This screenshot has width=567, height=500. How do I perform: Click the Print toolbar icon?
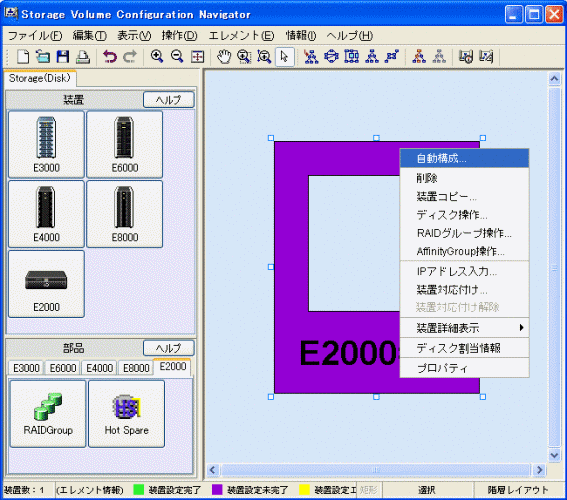pyautogui.click(x=83, y=57)
